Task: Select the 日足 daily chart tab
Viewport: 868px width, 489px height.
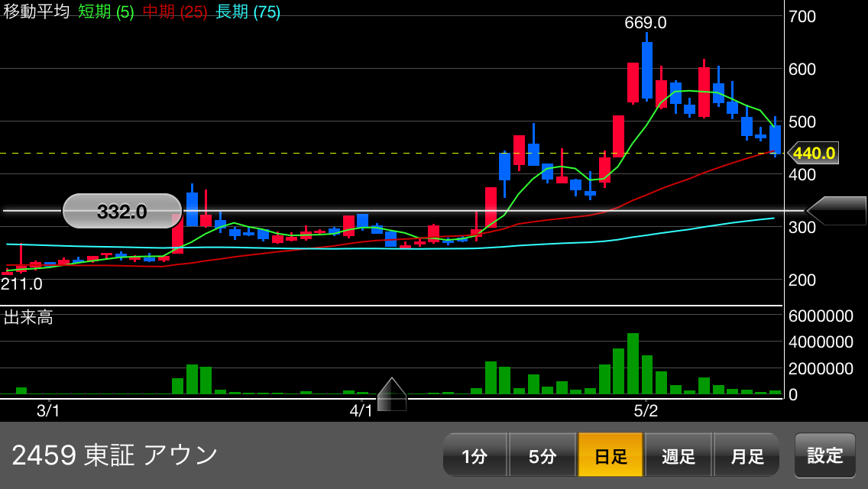Action: (611, 455)
